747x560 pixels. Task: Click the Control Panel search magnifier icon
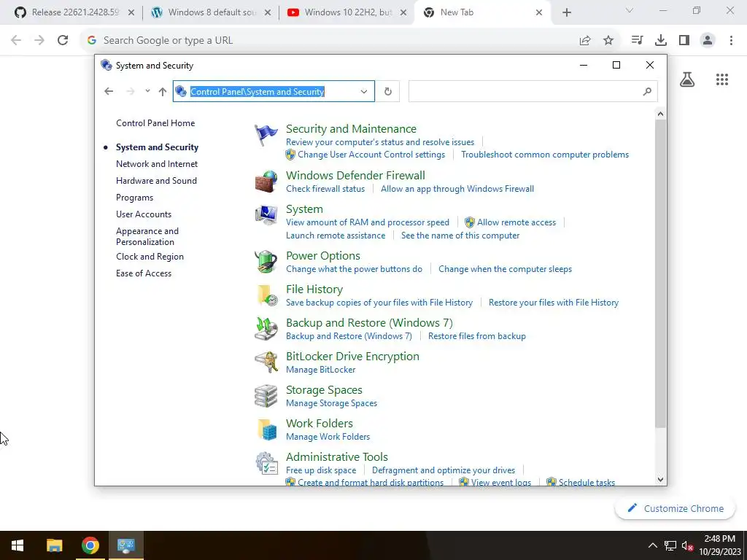click(x=647, y=91)
